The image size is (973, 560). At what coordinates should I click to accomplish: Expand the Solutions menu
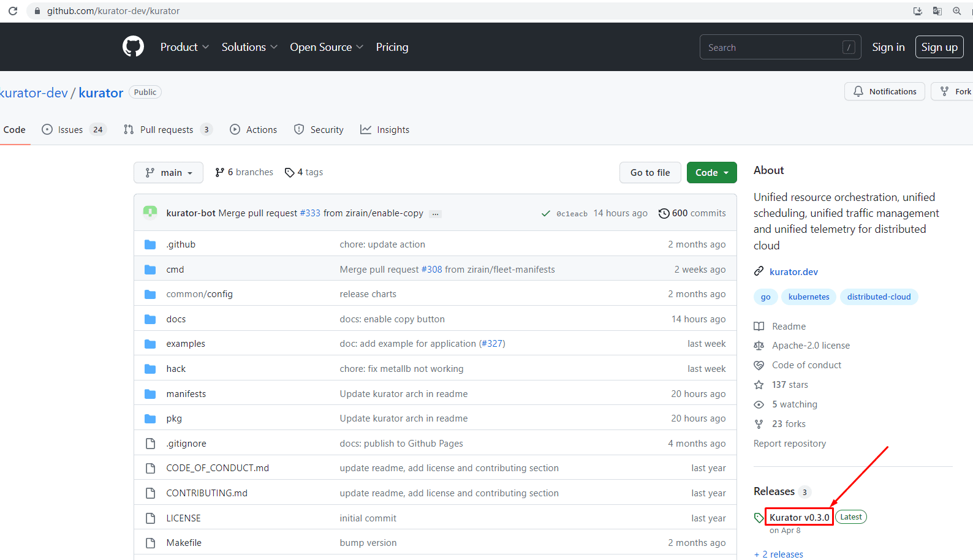click(x=249, y=47)
